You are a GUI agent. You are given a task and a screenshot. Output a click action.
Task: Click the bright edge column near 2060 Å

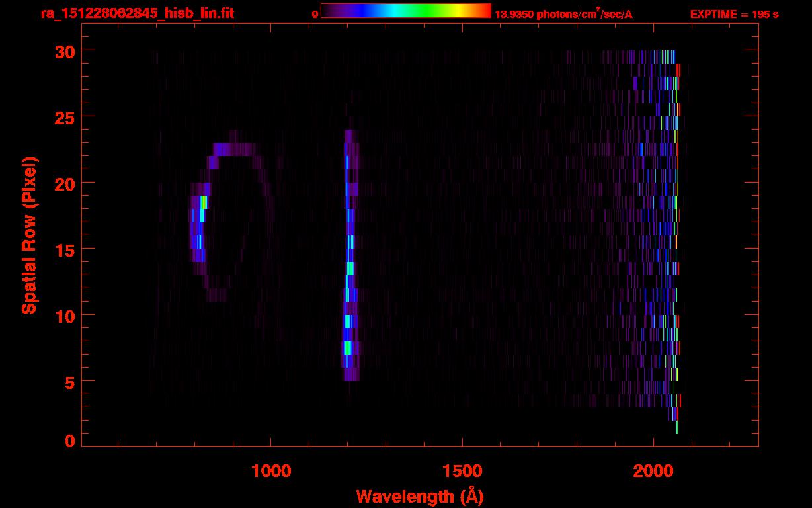coord(676,241)
